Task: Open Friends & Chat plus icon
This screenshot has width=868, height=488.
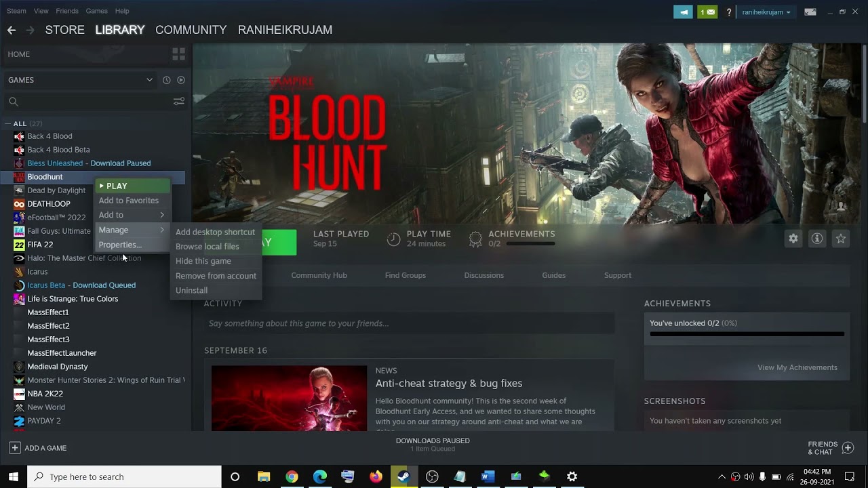Action: tap(848, 448)
